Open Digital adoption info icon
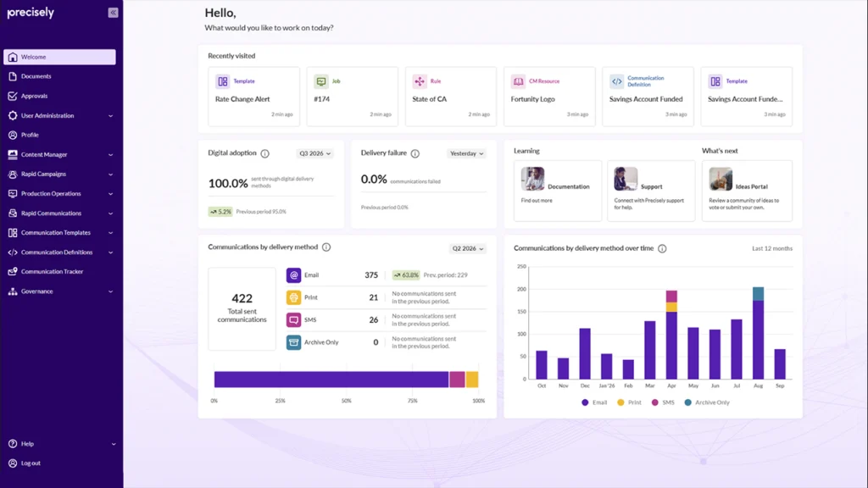Screen dimensions: 868x488 click(x=265, y=153)
